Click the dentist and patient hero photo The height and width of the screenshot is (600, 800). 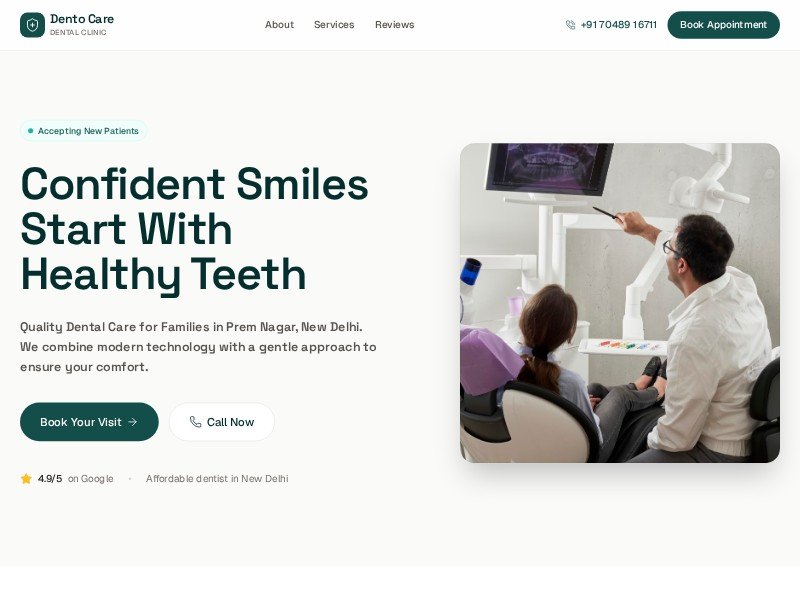(619, 303)
